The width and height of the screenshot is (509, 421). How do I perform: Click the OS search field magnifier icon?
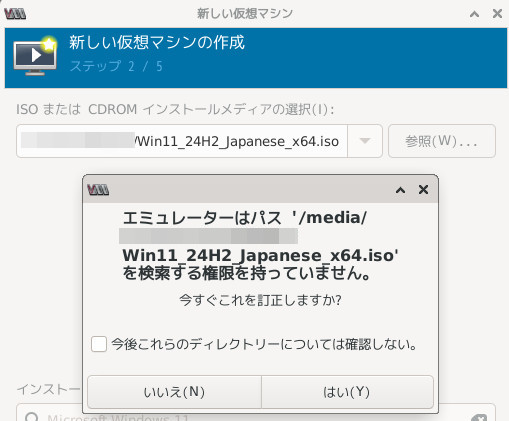32,417
